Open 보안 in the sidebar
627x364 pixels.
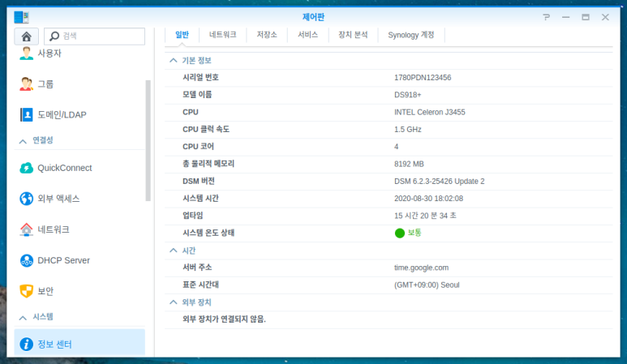(x=45, y=291)
